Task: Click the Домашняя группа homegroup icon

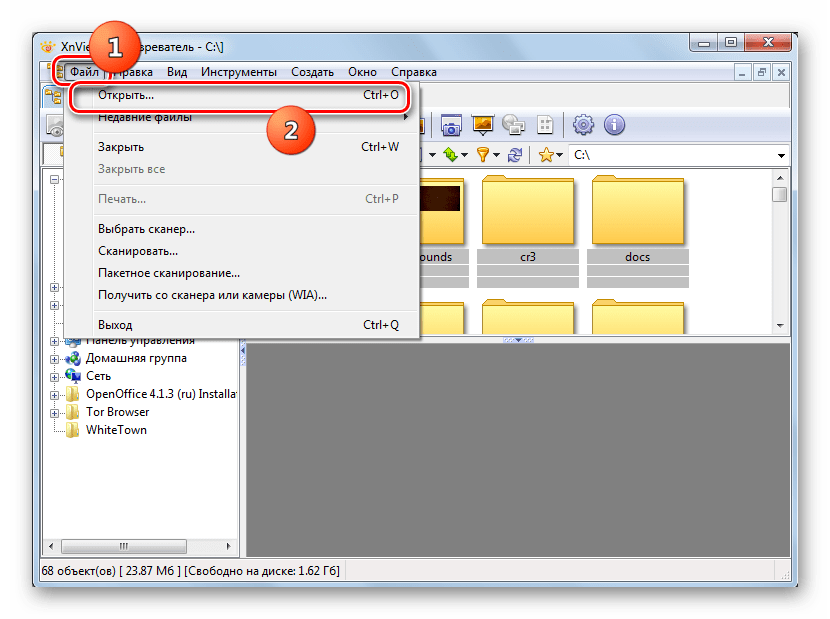Action: (73, 358)
